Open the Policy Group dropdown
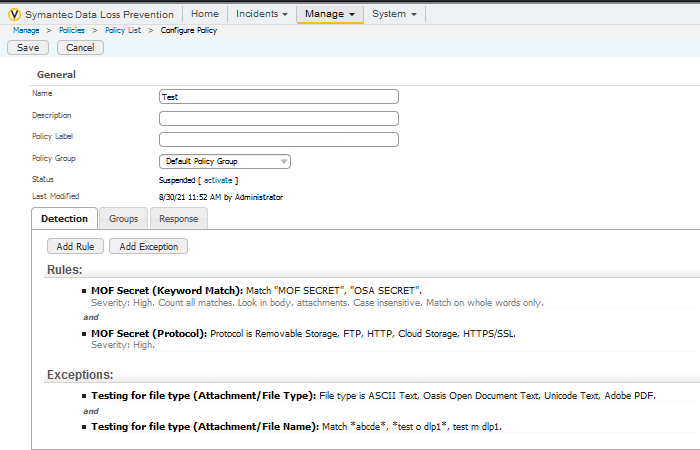The height and width of the screenshot is (450, 700). click(x=225, y=161)
